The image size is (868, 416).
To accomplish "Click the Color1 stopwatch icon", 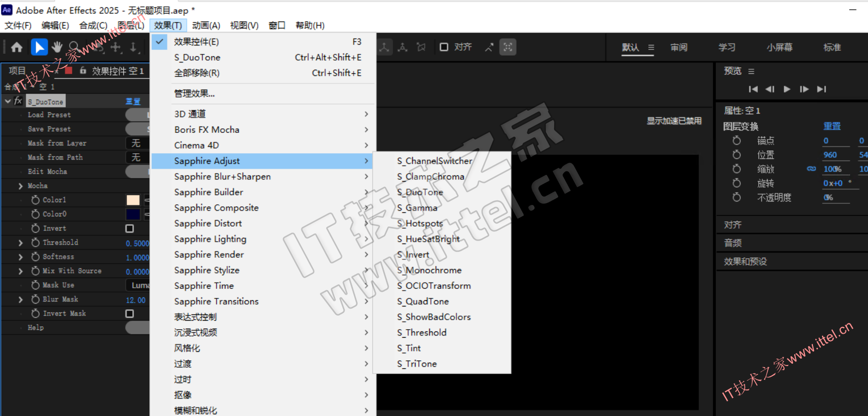I will [x=35, y=200].
